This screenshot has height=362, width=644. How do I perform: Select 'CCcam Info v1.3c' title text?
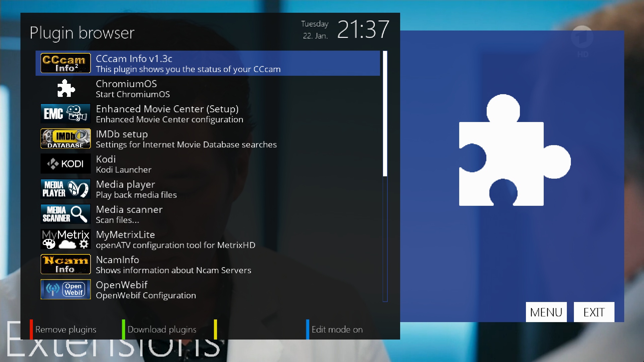click(x=134, y=59)
